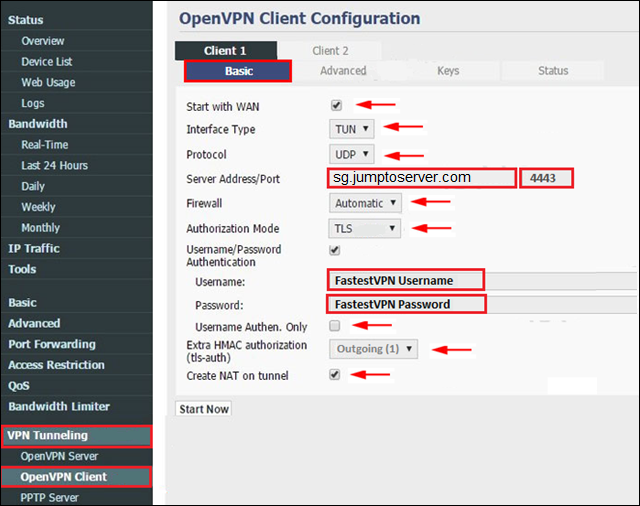The width and height of the screenshot is (640, 506).
Task: Open the Status sub-tab in client configuration
Action: pos(553,71)
